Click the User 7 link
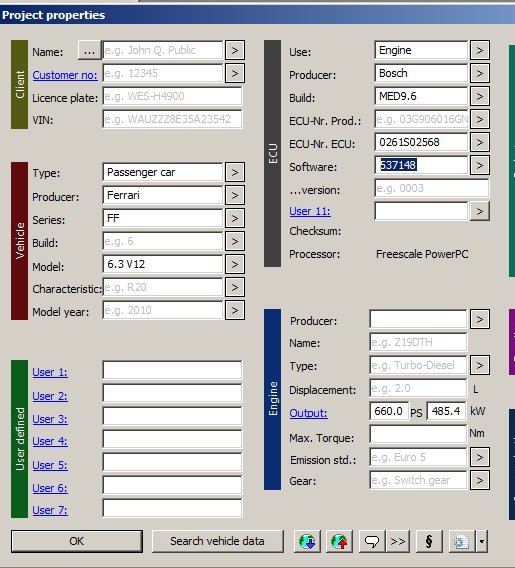Viewport: 515px width, 568px height. point(50,510)
